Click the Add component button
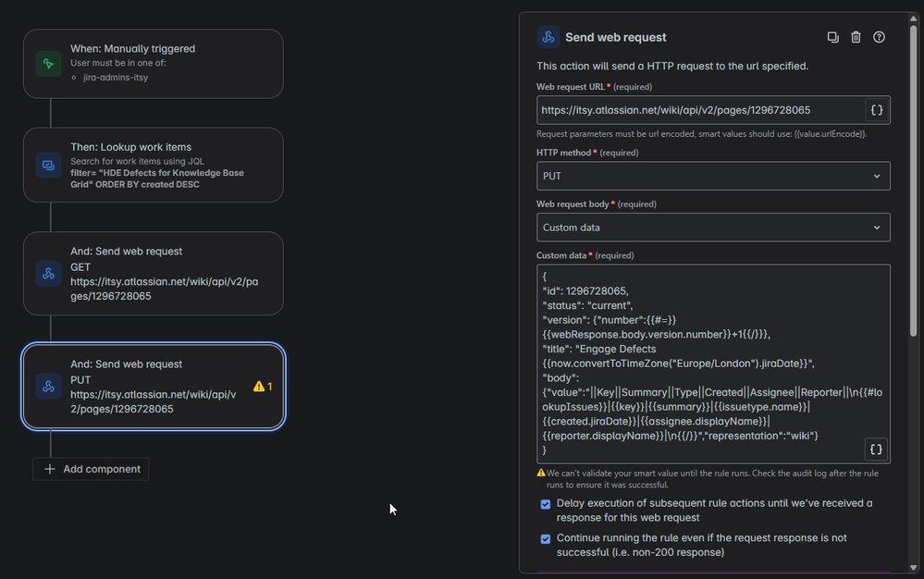Image resolution: width=924 pixels, height=579 pixels. (91, 469)
